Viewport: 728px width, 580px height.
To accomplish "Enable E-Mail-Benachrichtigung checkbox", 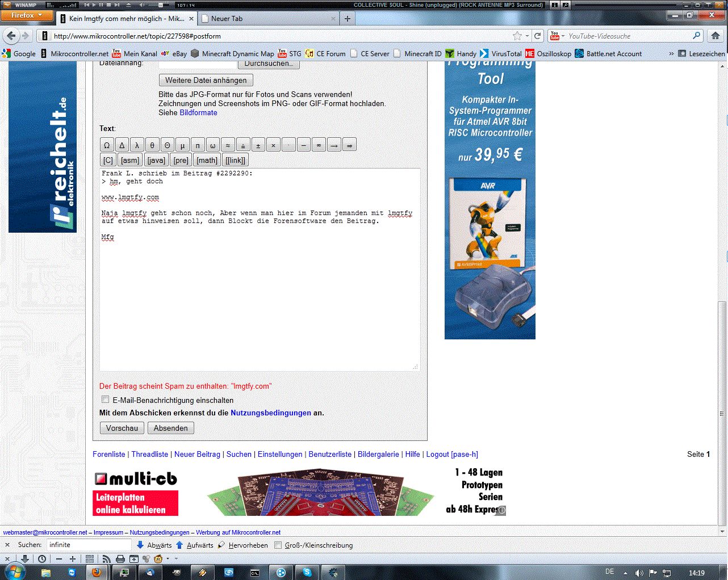I will coord(105,400).
